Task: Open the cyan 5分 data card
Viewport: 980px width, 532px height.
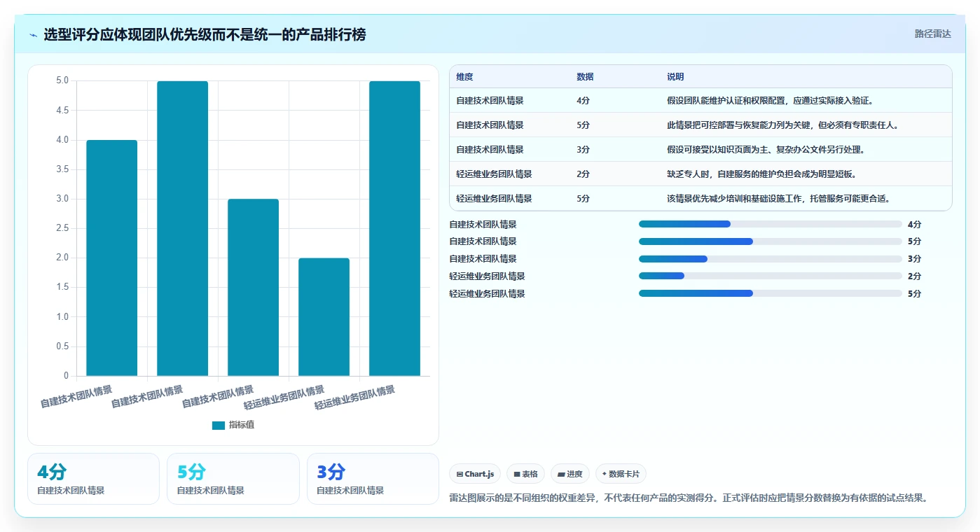Action: click(233, 479)
